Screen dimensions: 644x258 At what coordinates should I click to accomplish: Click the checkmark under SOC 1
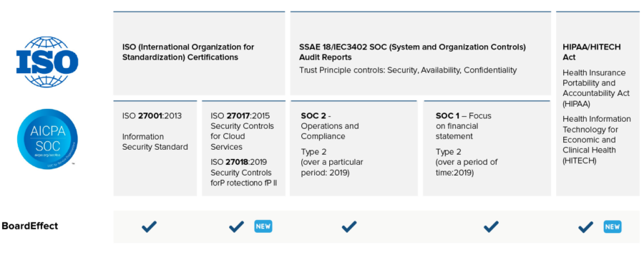point(491,226)
